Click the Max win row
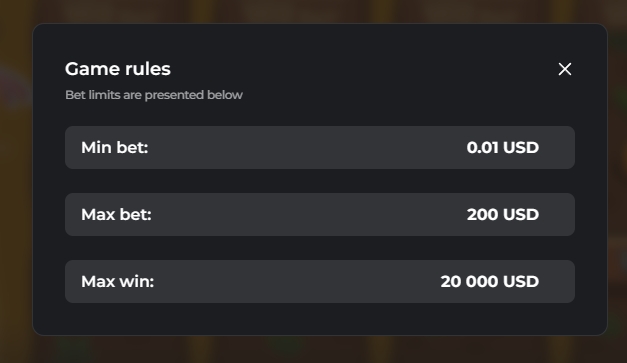Image resolution: width=627 pixels, height=363 pixels. (320, 281)
